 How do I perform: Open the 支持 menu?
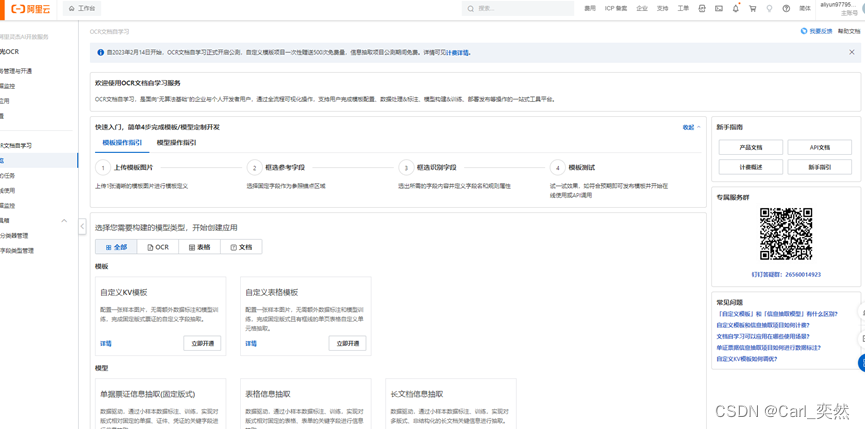(x=663, y=9)
